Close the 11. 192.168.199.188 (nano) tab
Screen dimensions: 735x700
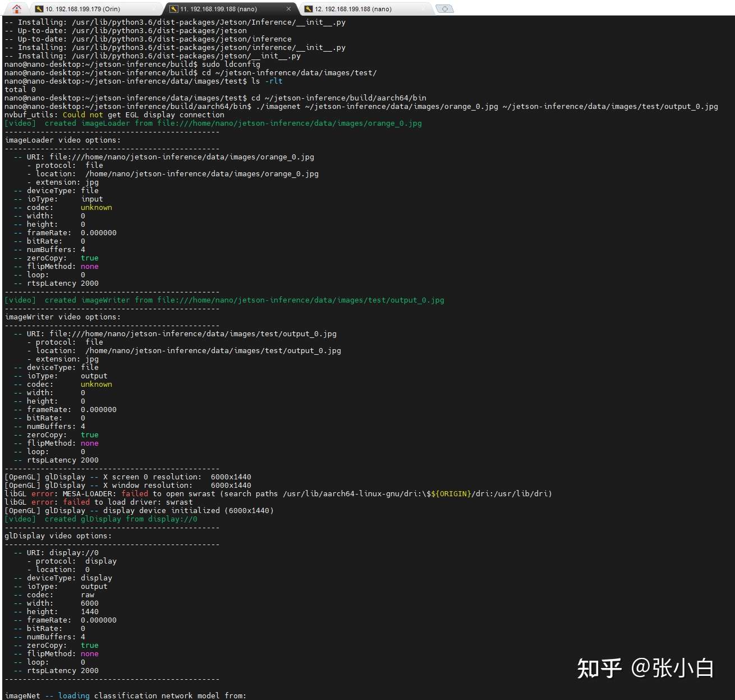(x=288, y=8)
